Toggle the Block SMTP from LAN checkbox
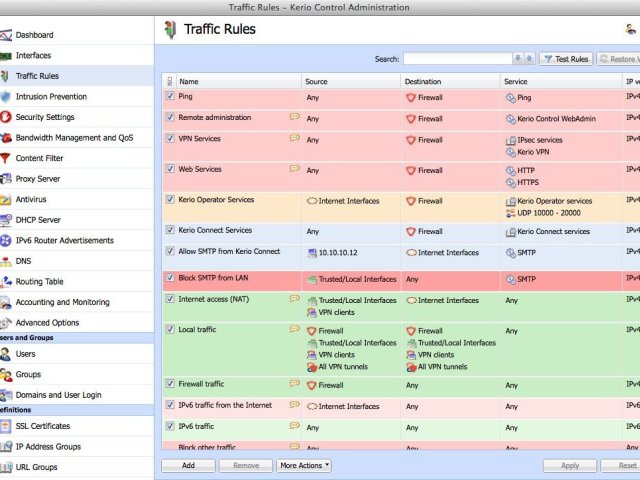This screenshot has height=480, width=640. click(170, 278)
